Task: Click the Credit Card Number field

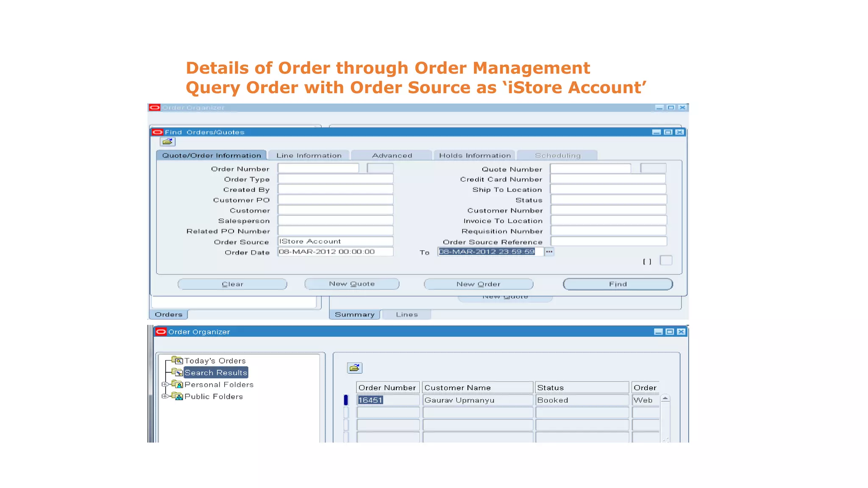Action: click(608, 179)
